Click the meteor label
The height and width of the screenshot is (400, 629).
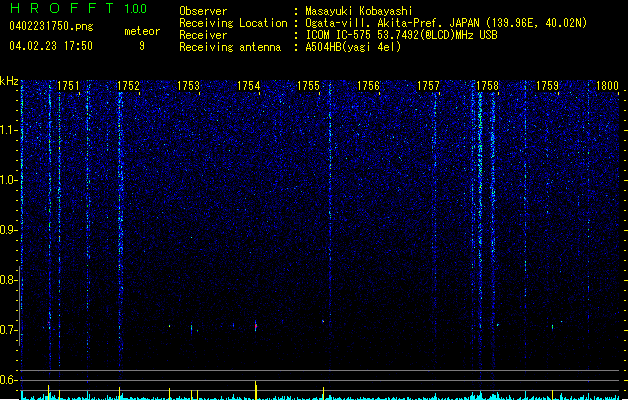(x=142, y=31)
